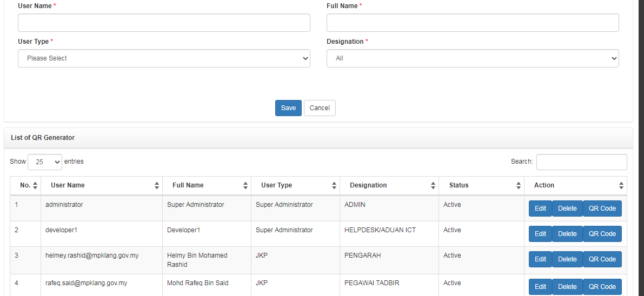The height and width of the screenshot is (296, 644).
Task: Sort by Designation column arrows
Action: 433,185
